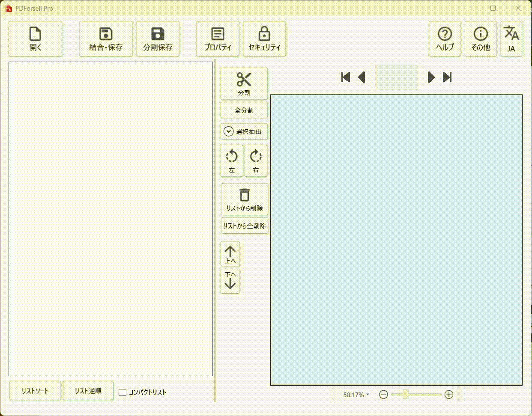Click the 開く (Open) file icon
The image size is (532, 416).
click(x=35, y=39)
